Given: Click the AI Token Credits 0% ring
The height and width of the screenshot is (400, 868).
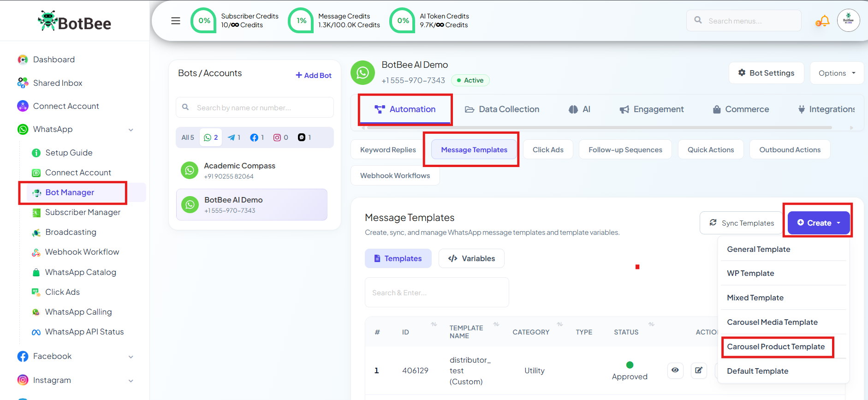Looking at the screenshot, I should click(x=403, y=20).
